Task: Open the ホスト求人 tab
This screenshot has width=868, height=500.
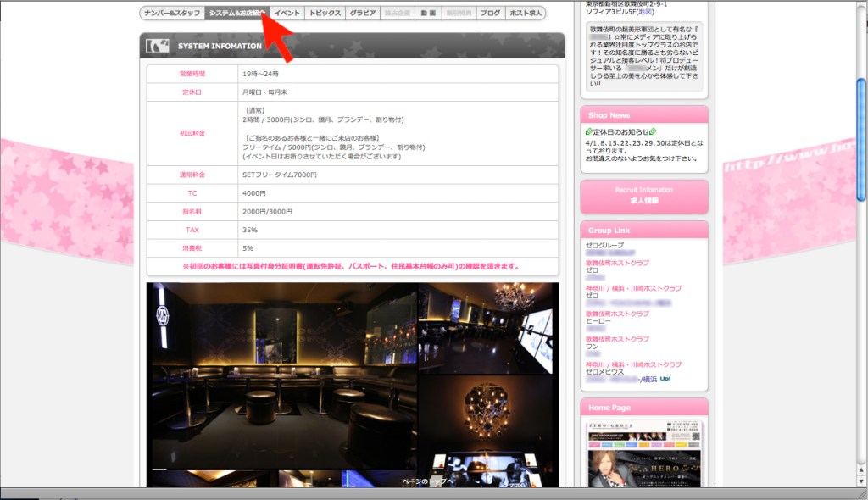Action: (527, 13)
